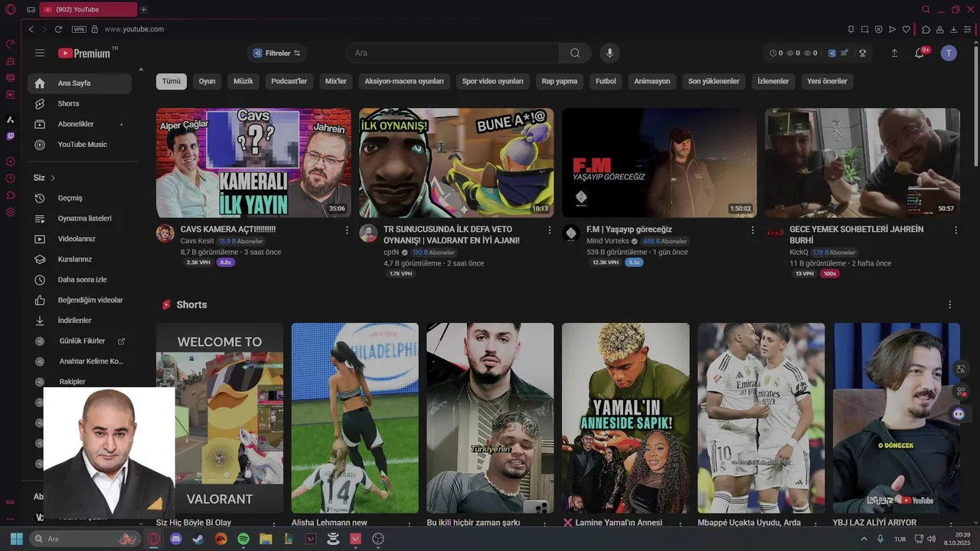The width and height of the screenshot is (980, 551).
Task: Select the Tümü filter chip
Action: [x=171, y=81]
